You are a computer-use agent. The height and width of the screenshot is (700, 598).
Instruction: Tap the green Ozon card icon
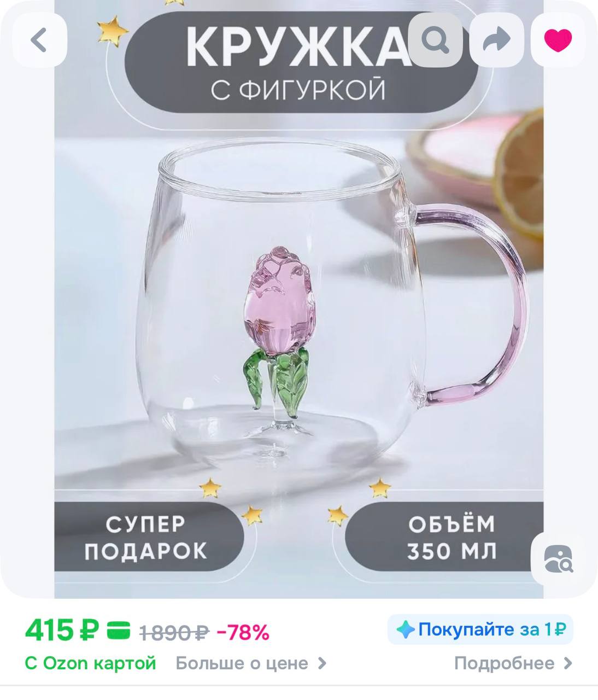[118, 632]
